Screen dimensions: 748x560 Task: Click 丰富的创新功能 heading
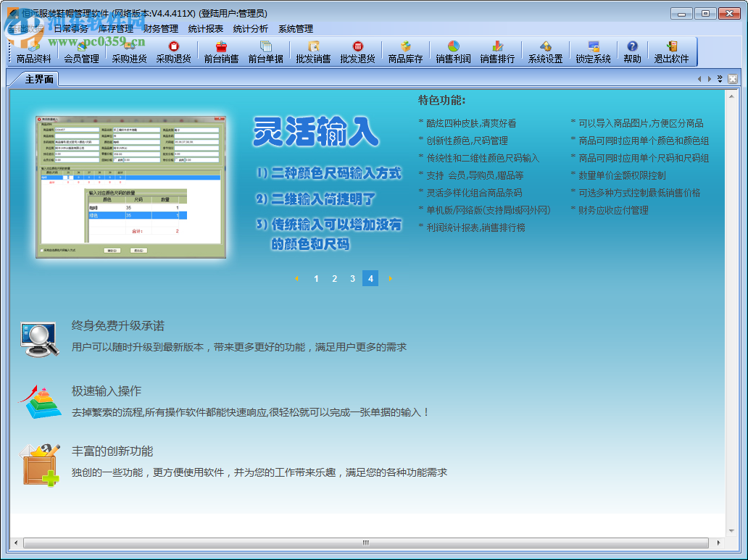click(112, 451)
